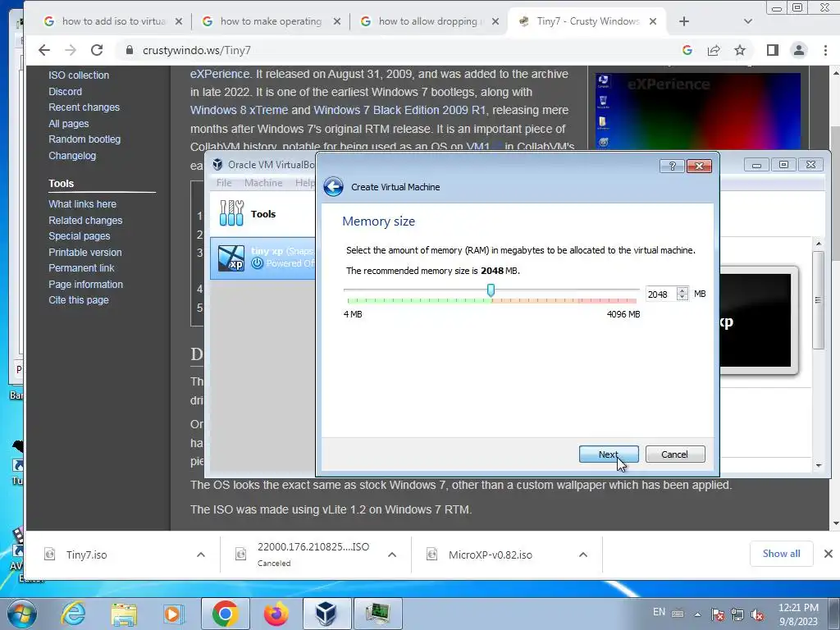The height and width of the screenshot is (630, 840).
Task: Bookmark this page with star icon
Action: (x=740, y=50)
